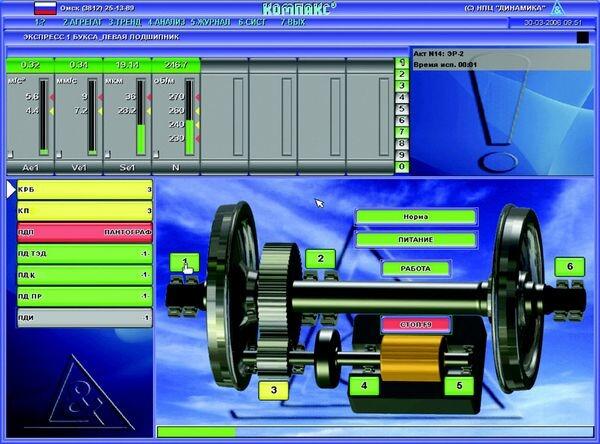Click the N channel label
This screenshot has width=600, height=444.
(x=176, y=167)
